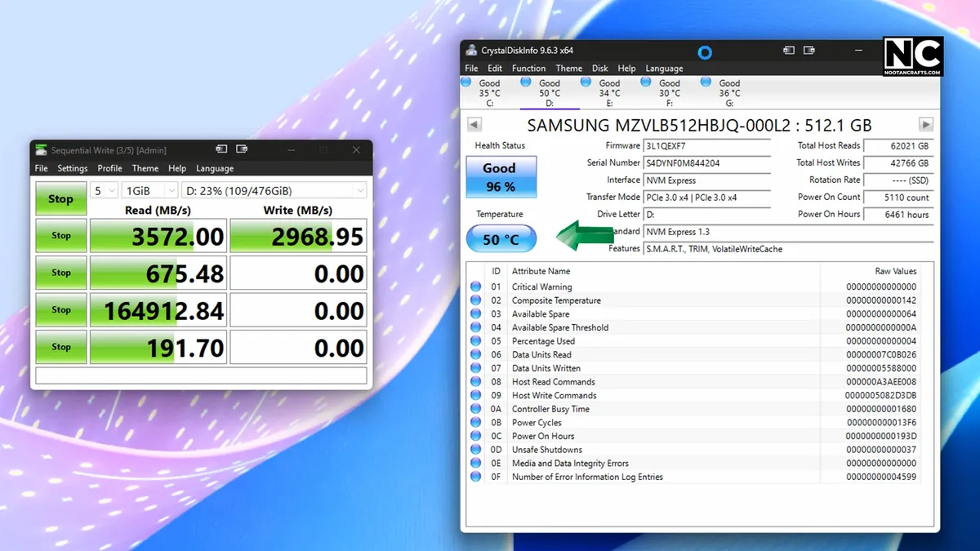Stop test button beside 164912.84 read result

click(61, 309)
